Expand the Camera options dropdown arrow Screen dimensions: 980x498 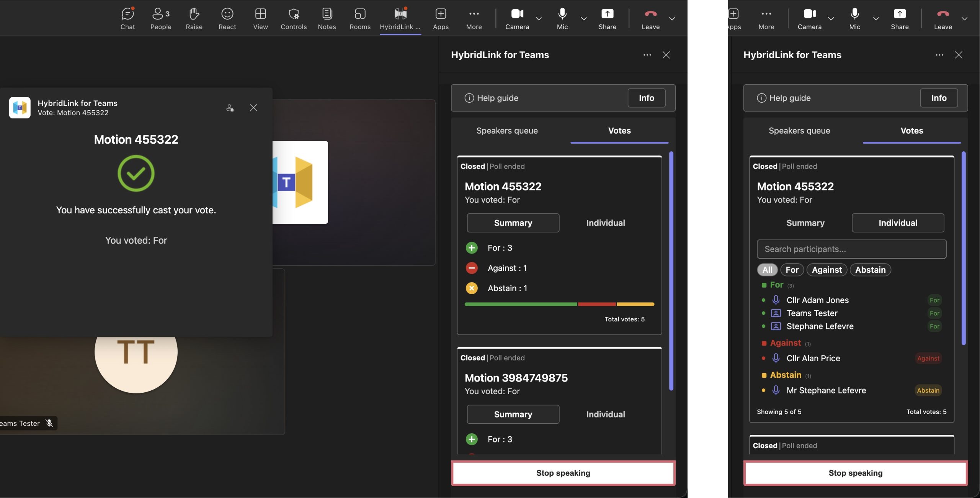[539, 18]
